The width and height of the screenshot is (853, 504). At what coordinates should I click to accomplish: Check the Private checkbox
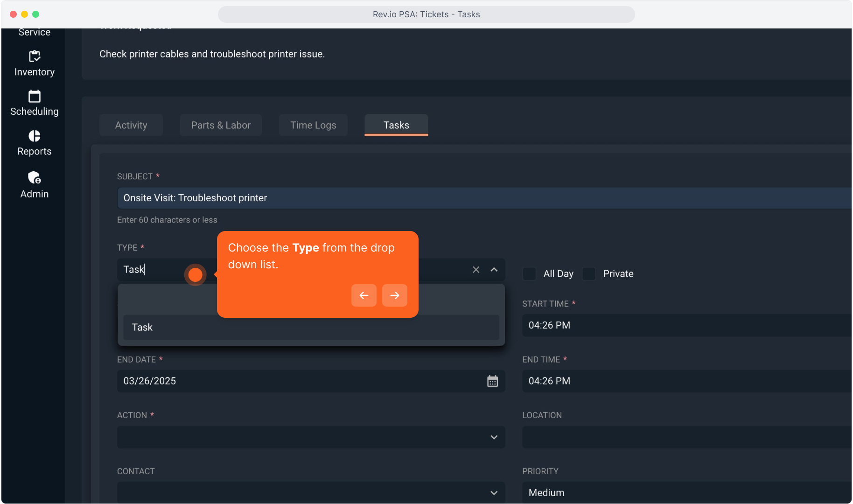coord(589,274)
